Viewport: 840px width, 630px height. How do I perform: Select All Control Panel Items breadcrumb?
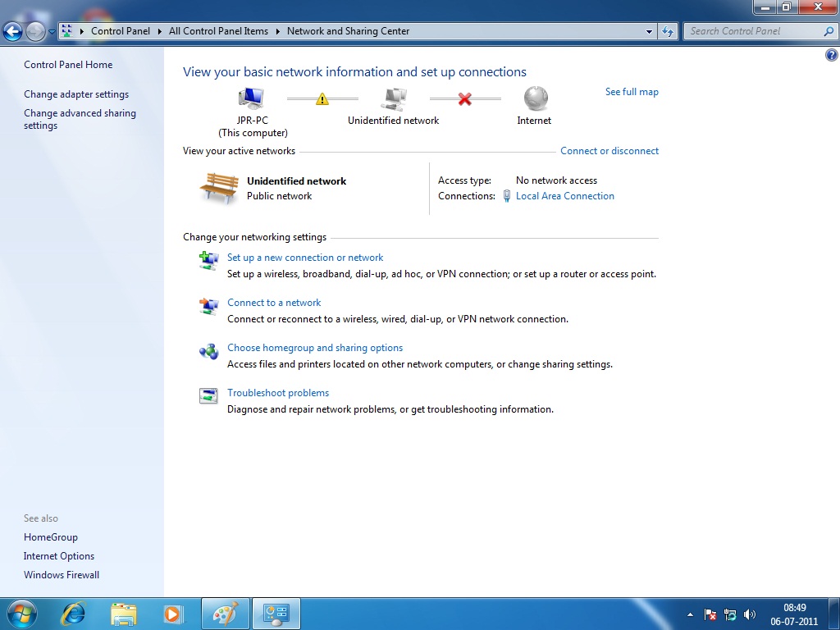pos(218,31)
